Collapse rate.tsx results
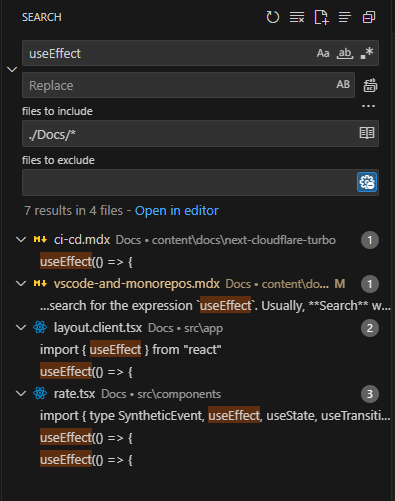Image resolution: width=395 pixels, height=501 pixels. [21, 394]
